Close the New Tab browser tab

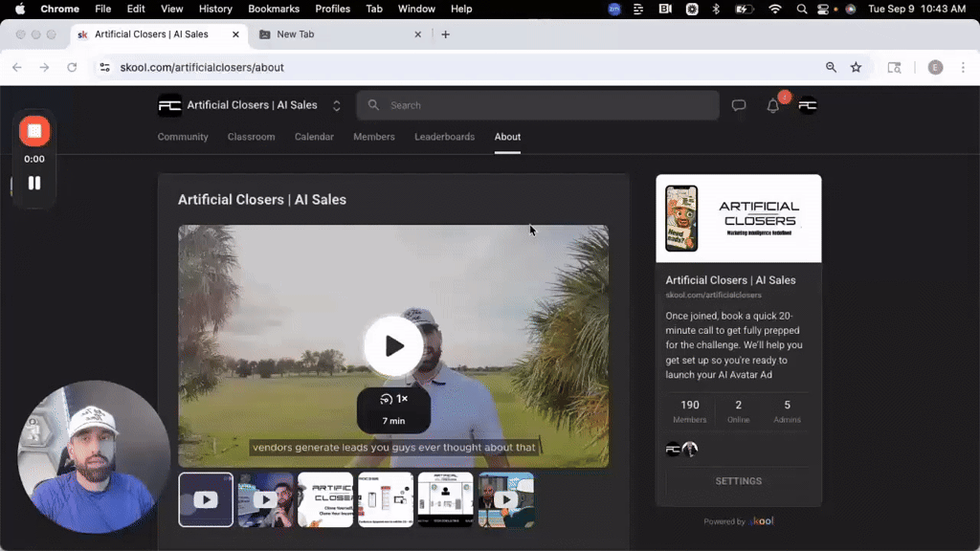click(418, 34)
